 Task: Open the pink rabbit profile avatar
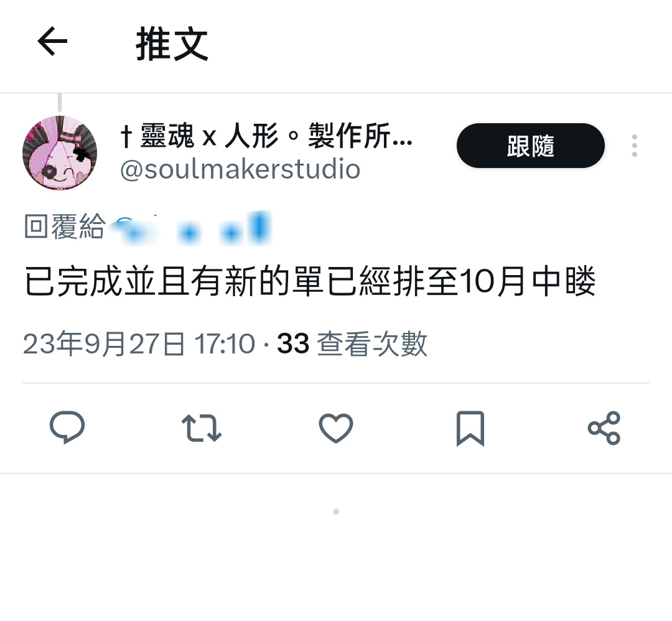click(x=60, y=152)
